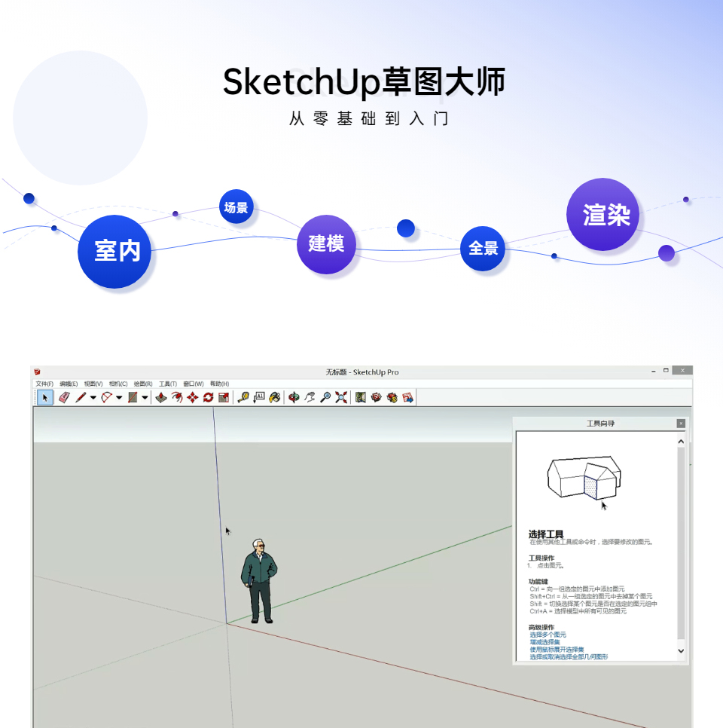This screenshot has width=723, height=728.
Task: Follow the 使用鼠标展开选择集 link
Action: coord(557,650)
